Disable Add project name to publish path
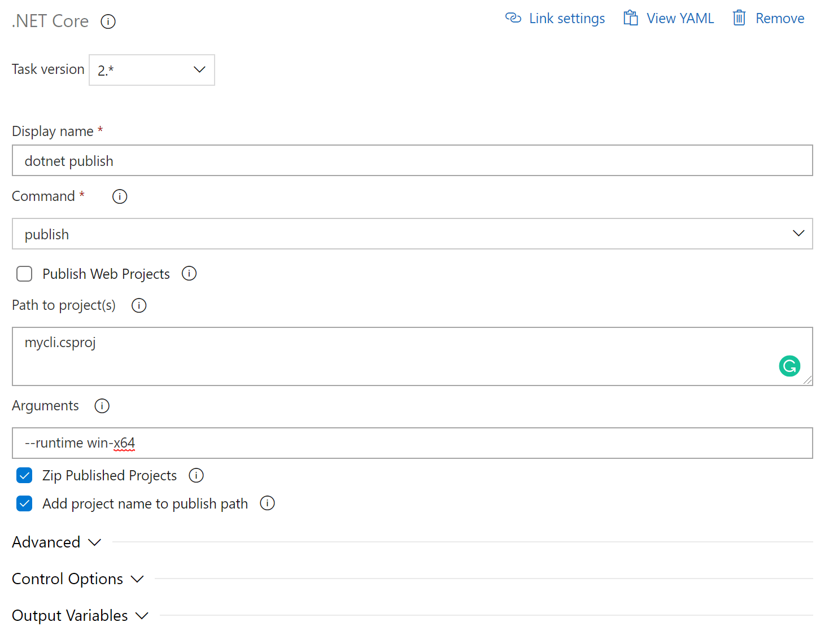 click(x=24, y=503)
